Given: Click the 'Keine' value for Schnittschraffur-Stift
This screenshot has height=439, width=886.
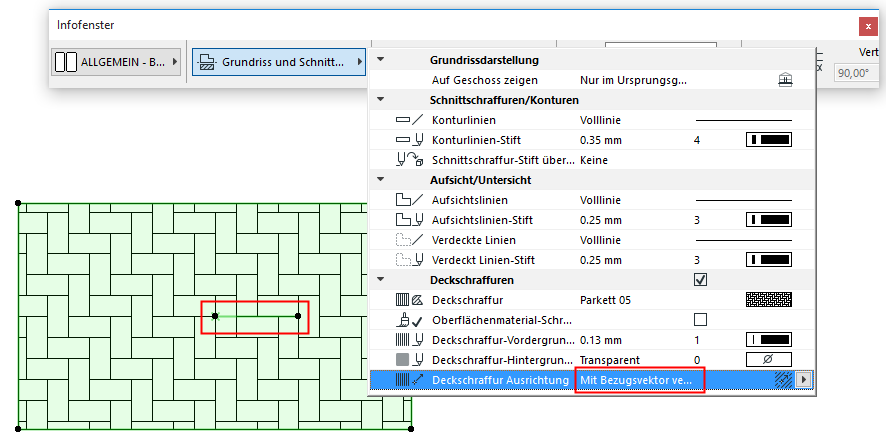Looking at the screenshot, I should pos(594,160).
